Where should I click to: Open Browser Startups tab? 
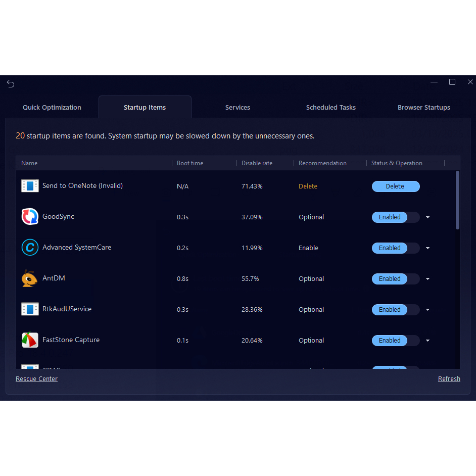424,108
